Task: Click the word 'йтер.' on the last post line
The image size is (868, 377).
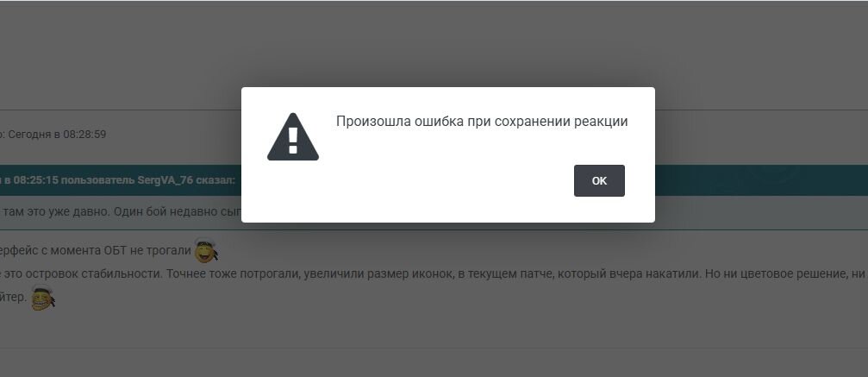Action: (x=13, y=298)
